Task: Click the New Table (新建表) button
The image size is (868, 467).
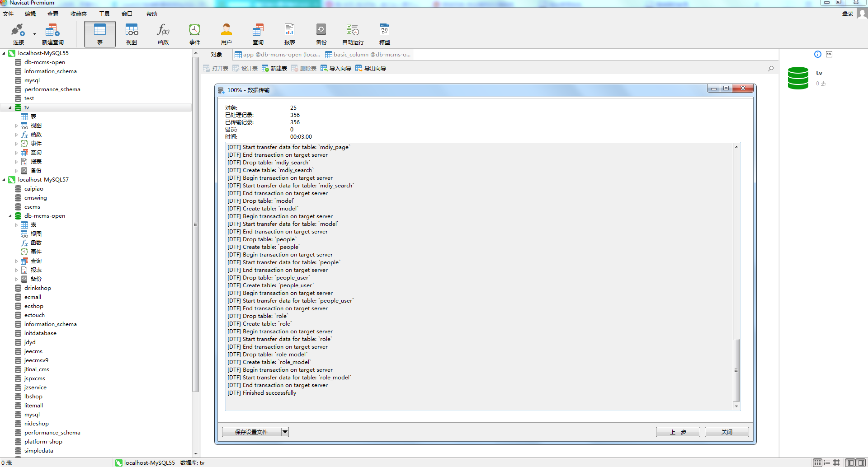Action: coord(274,68)
